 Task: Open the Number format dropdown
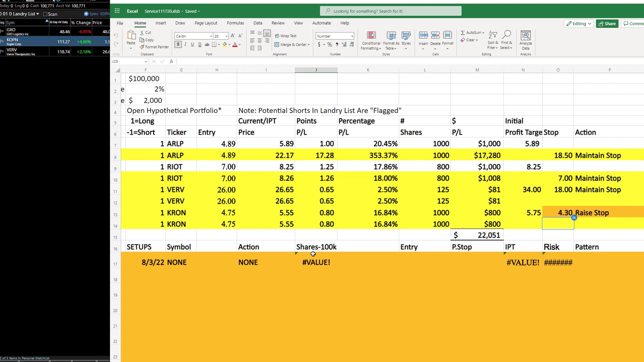352,36
